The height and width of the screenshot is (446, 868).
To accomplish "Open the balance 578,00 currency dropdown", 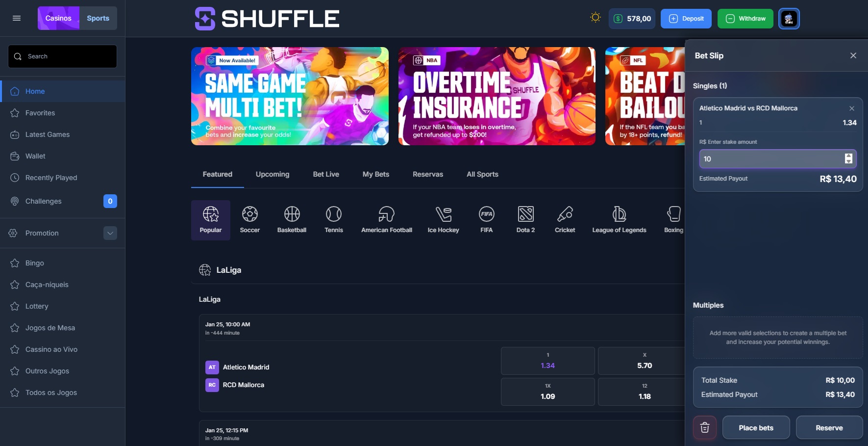I will [632, 19].
